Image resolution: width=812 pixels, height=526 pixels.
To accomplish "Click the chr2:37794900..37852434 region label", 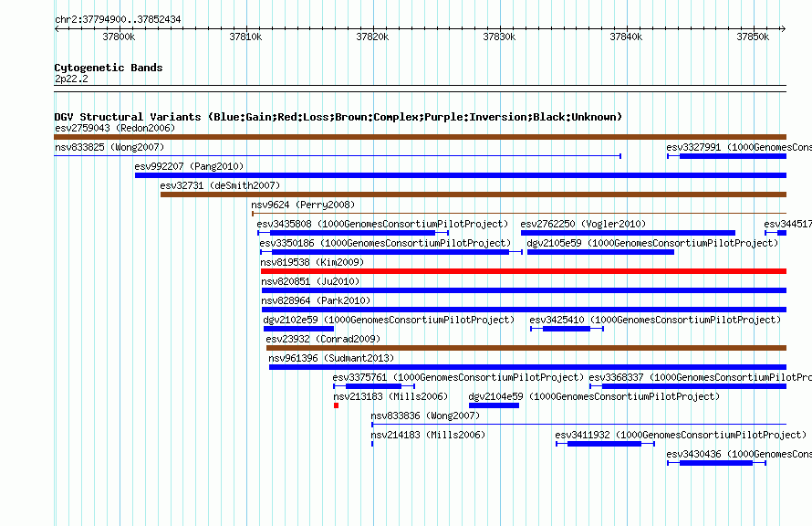I will 118,20.
